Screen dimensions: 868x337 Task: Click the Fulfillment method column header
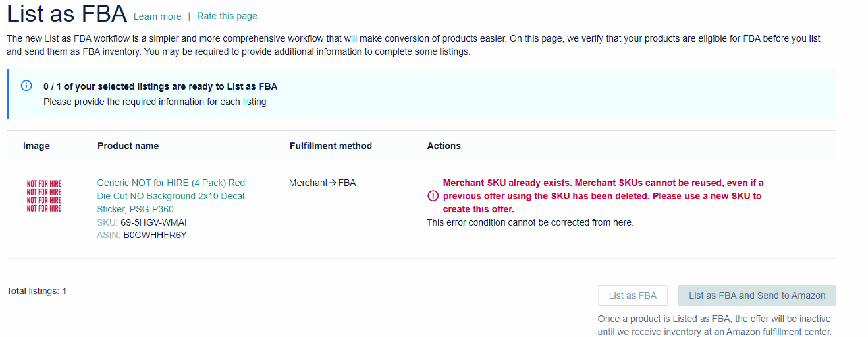tap(330, 146)
